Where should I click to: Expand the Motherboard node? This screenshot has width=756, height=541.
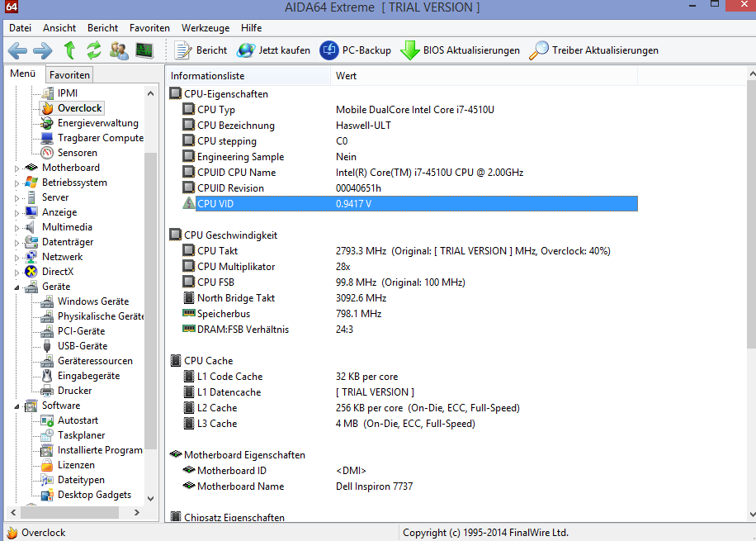(17, 168)
